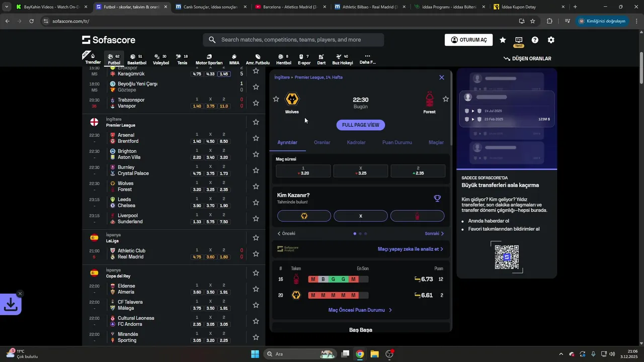Click the Chrome icon in taskbar
Screen dimensions: 644x362
click(360, 354)
